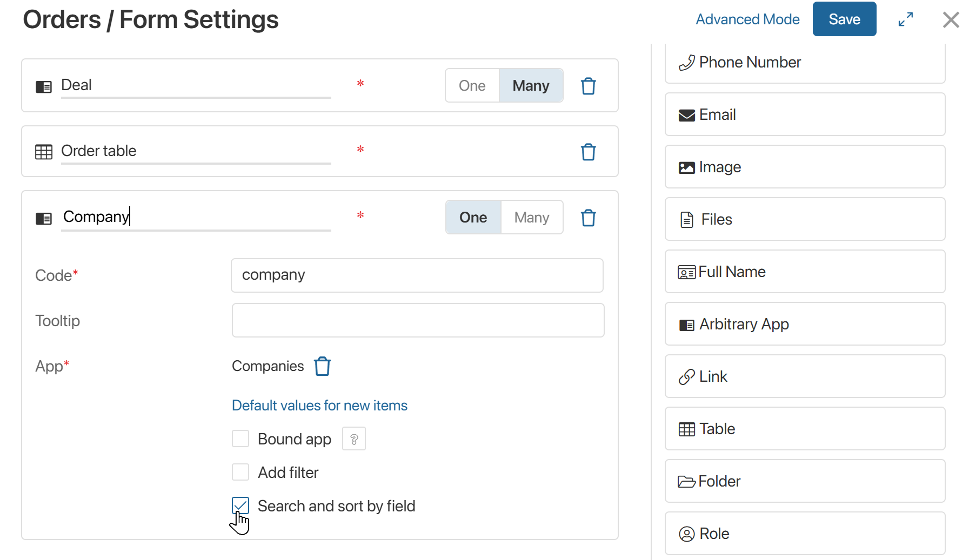Switch to Advanced Mode

(747, 19)
